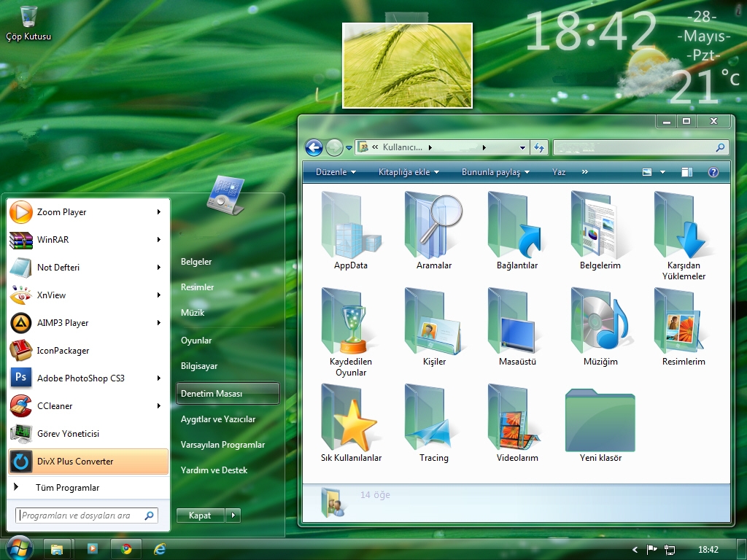The width and height of the screenshot is (747, 560).
Task: Toggle the Explorer preview pane icon
Action: tap(686, 172)
